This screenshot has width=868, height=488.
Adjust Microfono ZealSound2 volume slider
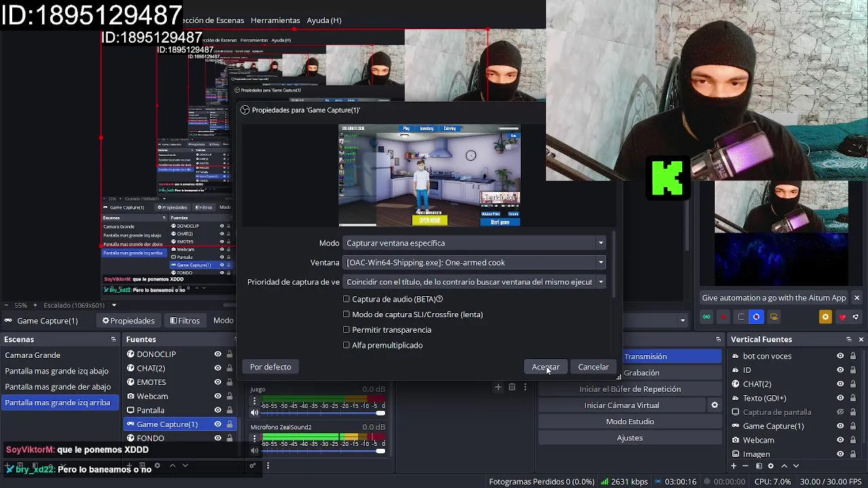pyautogui.click(x=323, y=451)
